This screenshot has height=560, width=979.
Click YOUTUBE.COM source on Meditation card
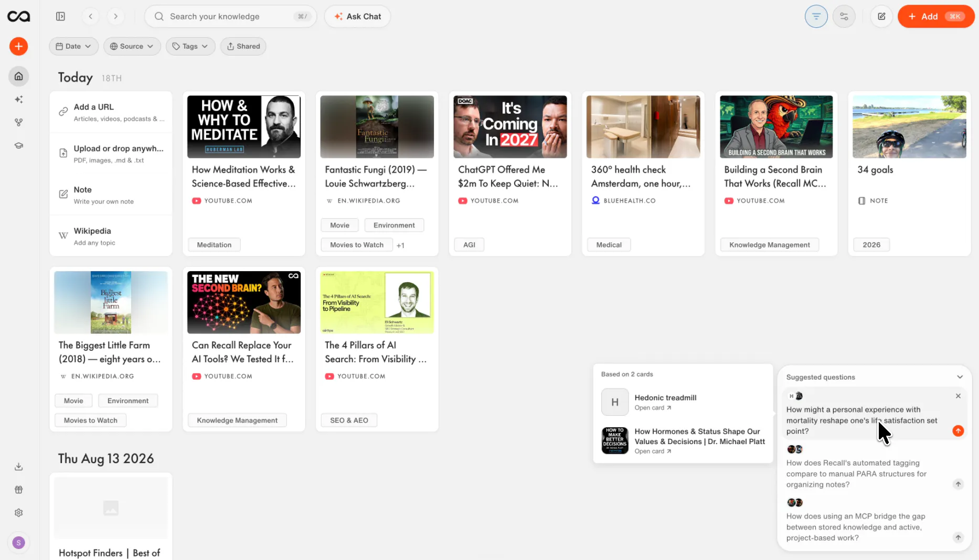pos(222,201)
